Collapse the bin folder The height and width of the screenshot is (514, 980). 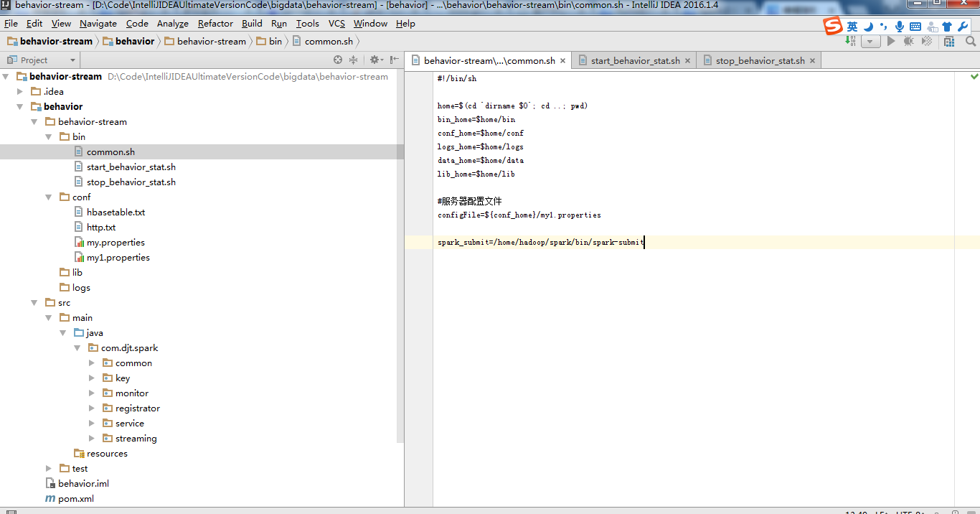[x=50, y=137]
